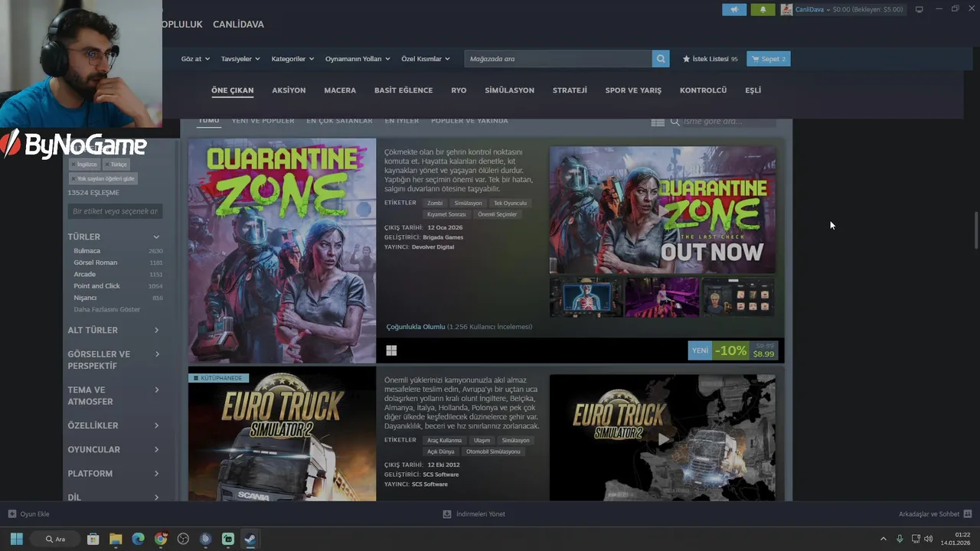980x551 pixels.
Task: Click Euro Truck Simulator 2 cover art
Action: coord(282,434)
